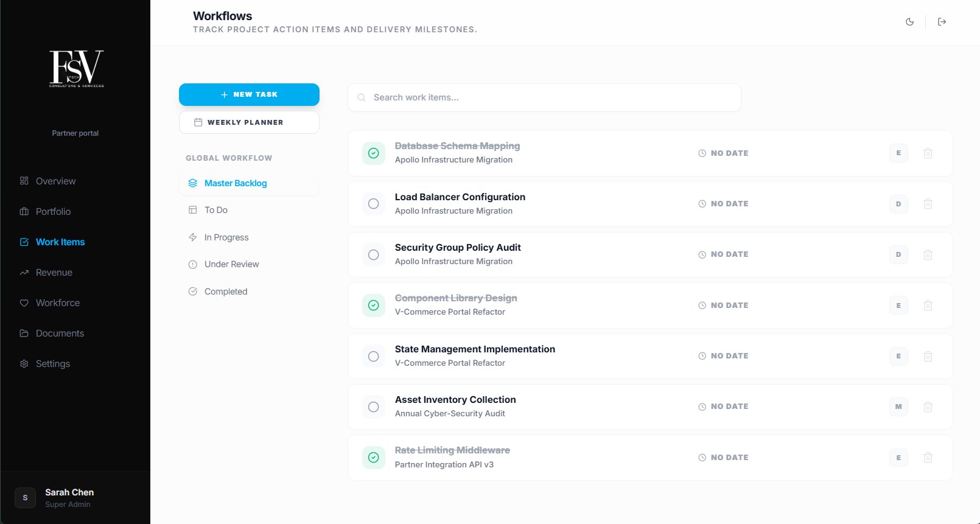Image resolution: width=980 pixels, height=524 pixels.
Task: Click the Search work items field
Action: [x=544, y=97]
